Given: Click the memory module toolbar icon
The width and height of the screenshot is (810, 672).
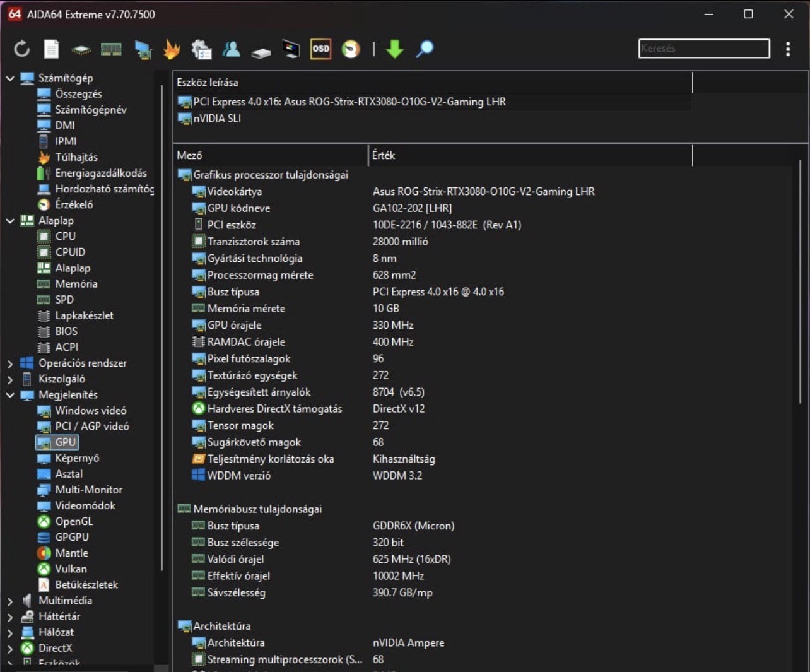Looking at the screenshot, I should click(x=111, y=49).
